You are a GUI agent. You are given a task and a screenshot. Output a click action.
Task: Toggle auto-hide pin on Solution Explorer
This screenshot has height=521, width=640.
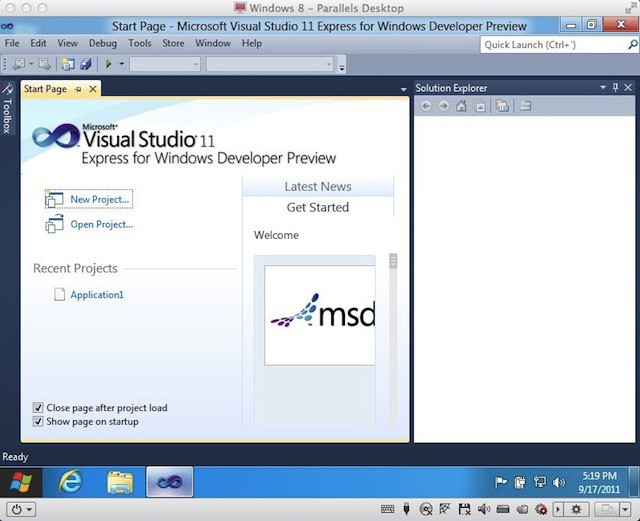pos(615,88)
